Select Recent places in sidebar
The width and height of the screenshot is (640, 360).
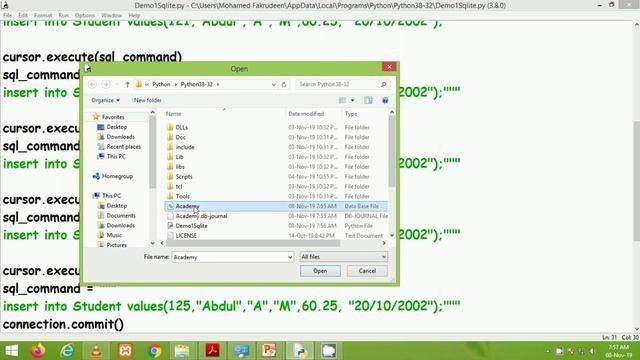tap(124, 147)
